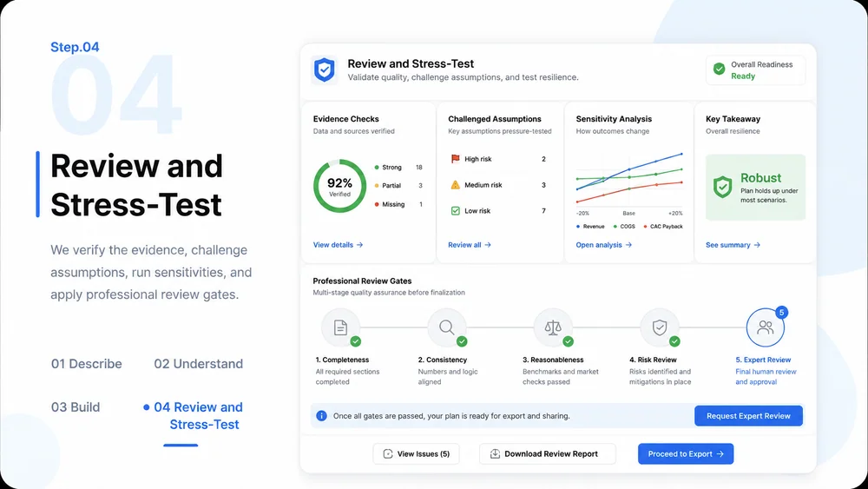The height and width of the screenshot is (489, 868).
Task: Click the arrow on Proceed to Export
Action: [720, 454]
